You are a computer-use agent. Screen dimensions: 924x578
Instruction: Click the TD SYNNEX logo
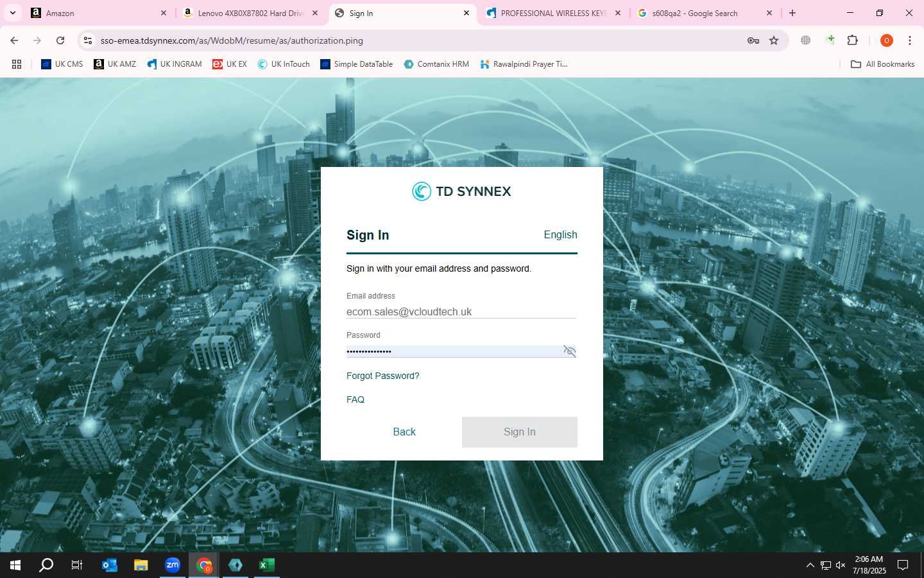click(461, 191)
